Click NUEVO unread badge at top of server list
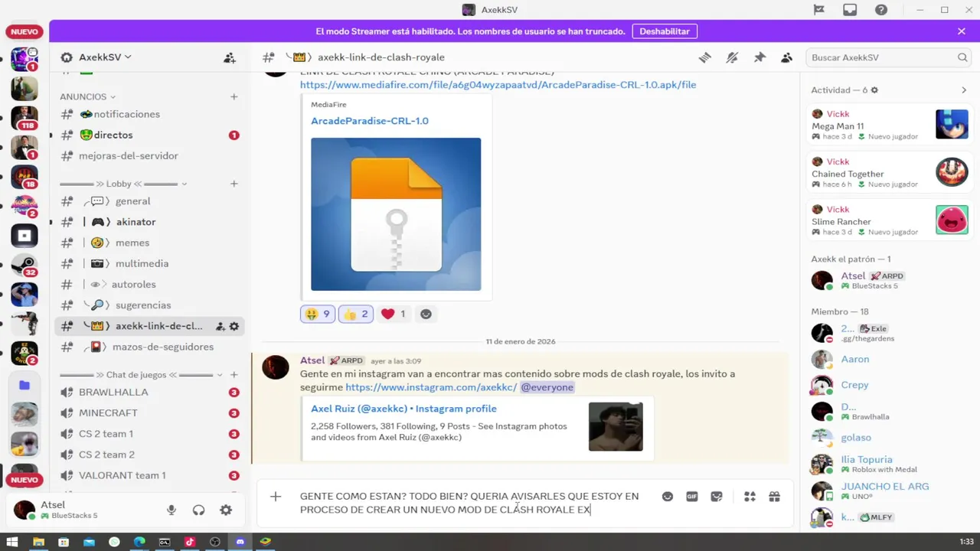 tap(24, 32)
